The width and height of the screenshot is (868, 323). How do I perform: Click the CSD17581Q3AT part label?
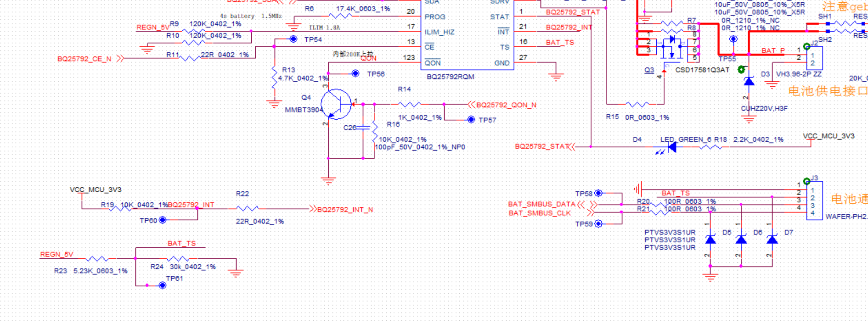[x=702, y=70]
